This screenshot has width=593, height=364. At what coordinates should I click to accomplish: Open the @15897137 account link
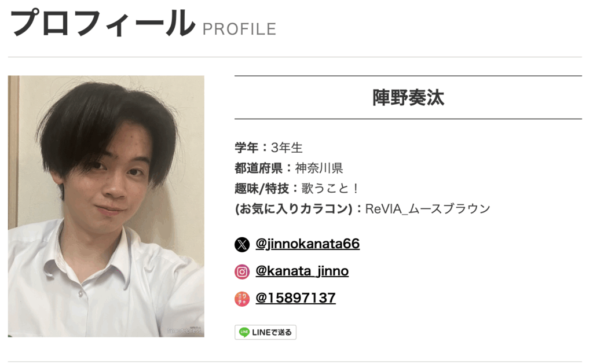[295, 298]
